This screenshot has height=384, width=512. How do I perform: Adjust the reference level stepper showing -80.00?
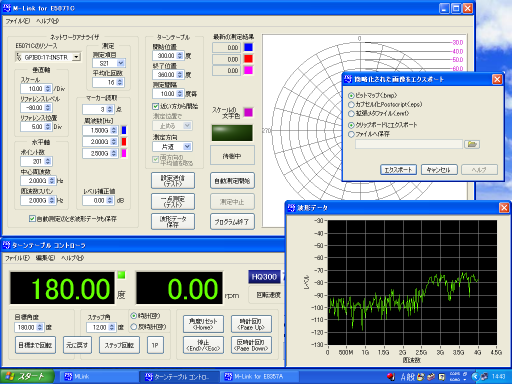tap(48, 107)
